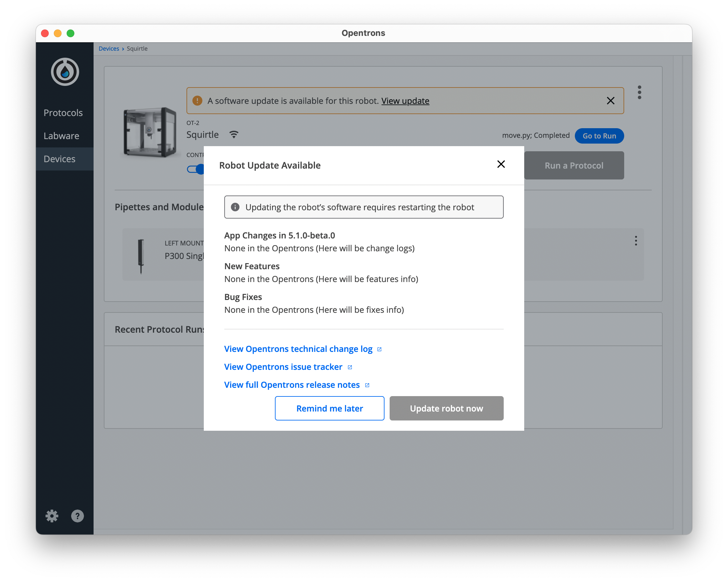Click Update robot now

pyautogui.click(x=446, y=408)
